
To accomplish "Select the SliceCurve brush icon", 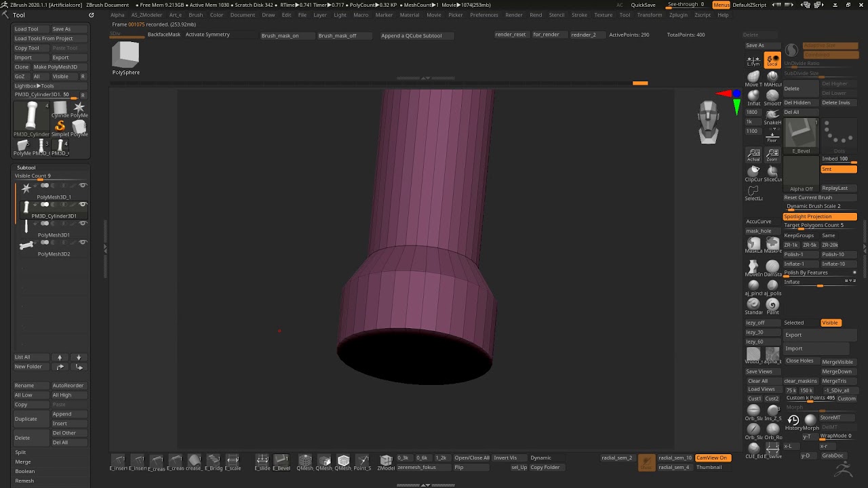I will 772,173.
